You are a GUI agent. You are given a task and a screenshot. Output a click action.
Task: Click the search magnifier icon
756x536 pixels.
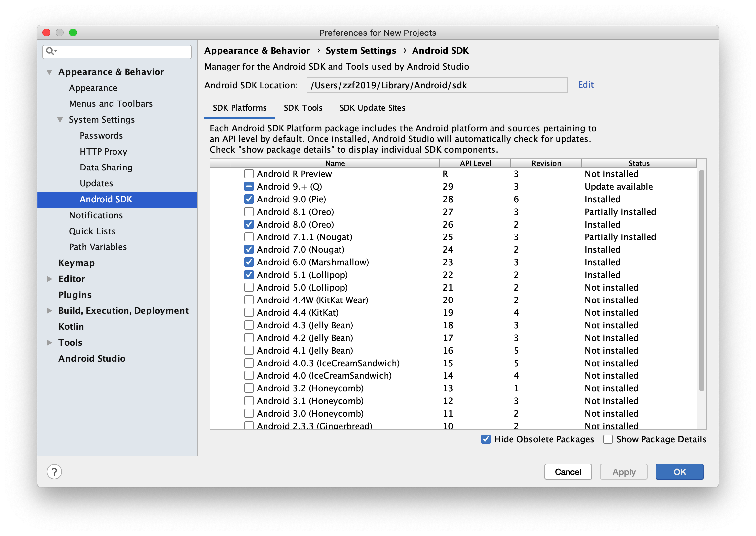pos(50,51)
